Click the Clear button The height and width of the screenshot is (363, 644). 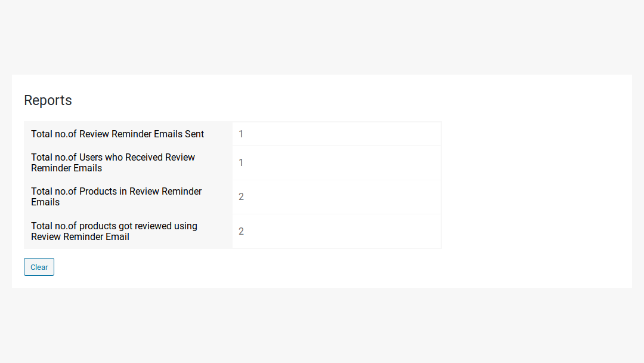(x=38, y=267)
